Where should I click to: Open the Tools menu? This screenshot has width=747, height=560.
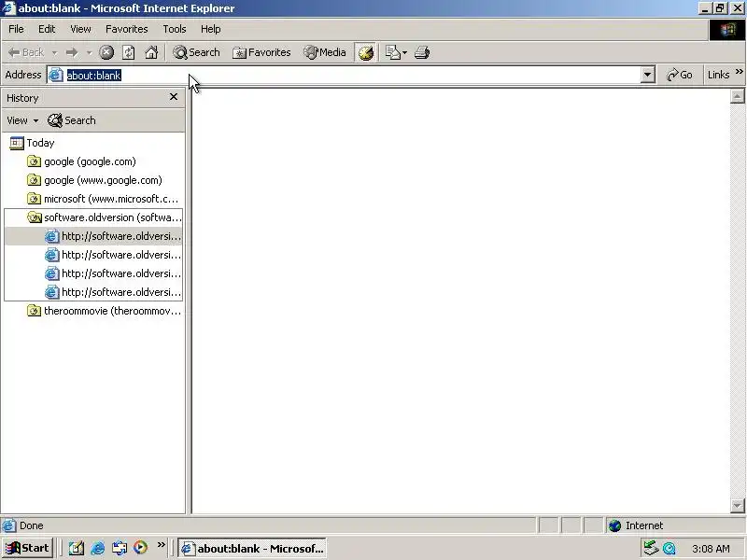tap(175, 29)
